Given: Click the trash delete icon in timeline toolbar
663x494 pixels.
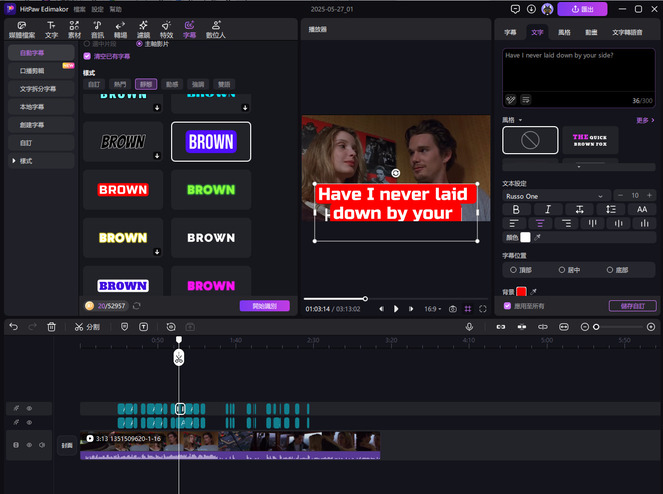Looking at the screenshot, I should pyautogui.click(x=51, y=327).
